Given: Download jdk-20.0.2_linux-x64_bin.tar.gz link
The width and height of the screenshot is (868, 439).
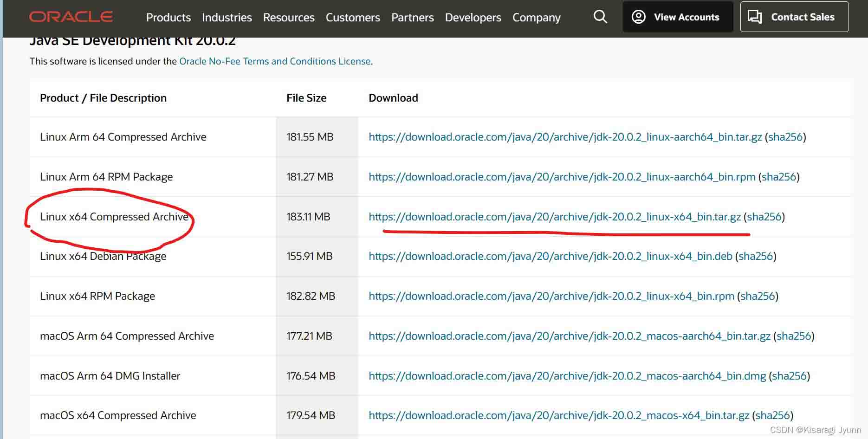Looking at the screenshot, I should click(x=555, y=217).
